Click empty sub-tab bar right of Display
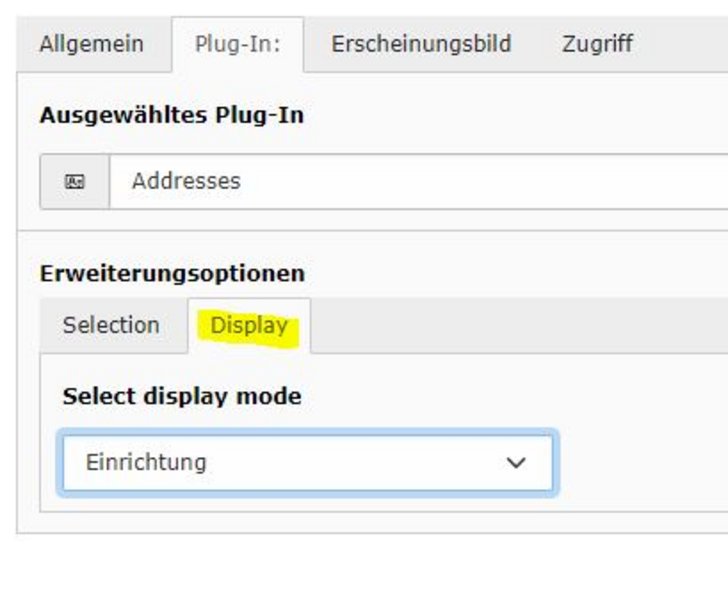Screen dimensions: 728x600 [520, 326]
